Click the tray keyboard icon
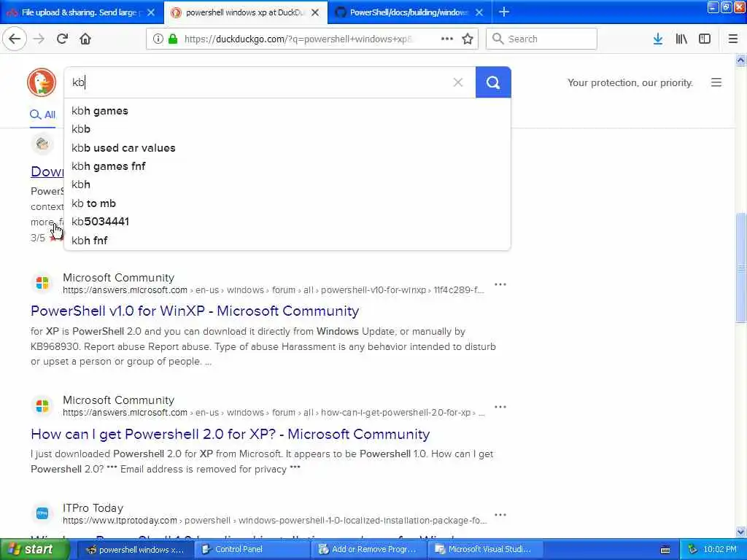The height and width of the screenshot is (560, 747). click(665, 550)
